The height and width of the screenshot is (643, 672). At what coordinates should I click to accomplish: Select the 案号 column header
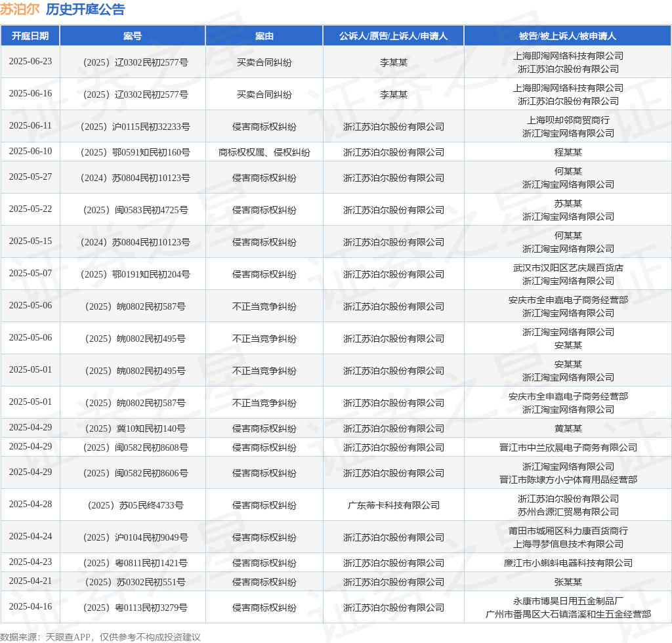pyautogui.click(x=133, y=36)
